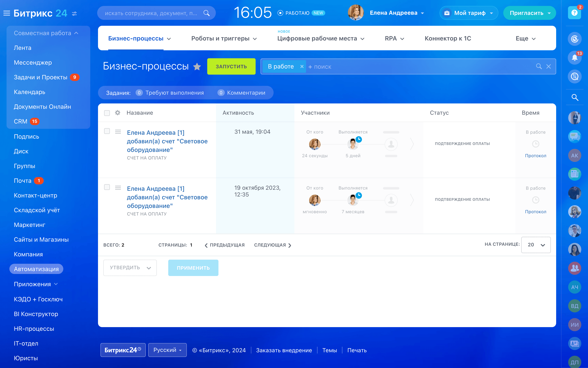
Task: Click the clock icon in 31 мая row time column
Action: point(536,144)
